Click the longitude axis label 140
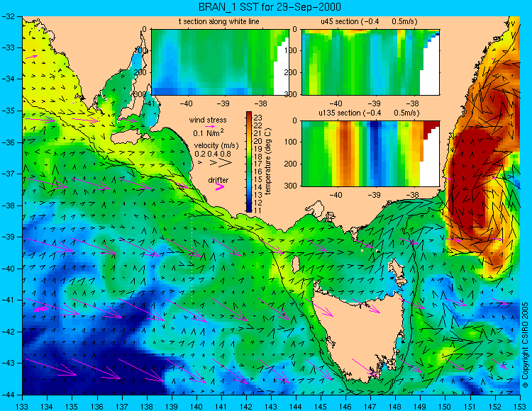This screenshot has height=411, width=532. tap(196, 406)
